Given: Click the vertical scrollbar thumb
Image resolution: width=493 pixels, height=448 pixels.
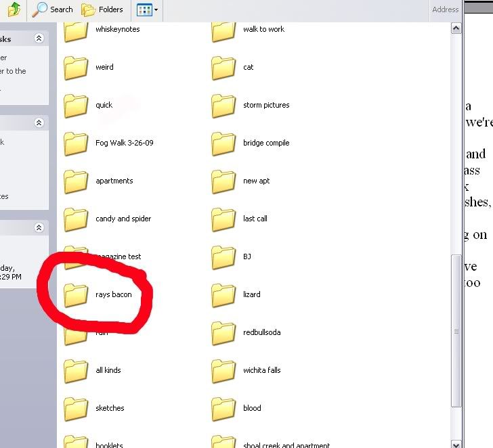Looking at the screenshot, I should click(x=456, y=332).
